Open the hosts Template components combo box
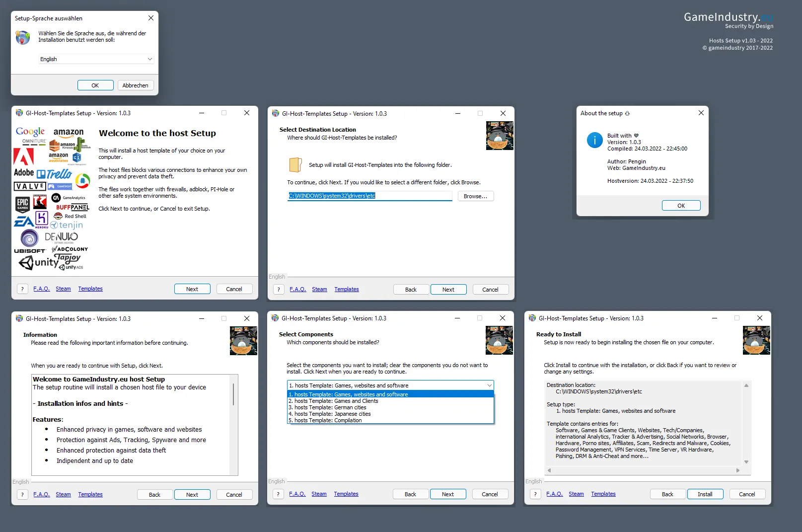 [x=390, y=385]
